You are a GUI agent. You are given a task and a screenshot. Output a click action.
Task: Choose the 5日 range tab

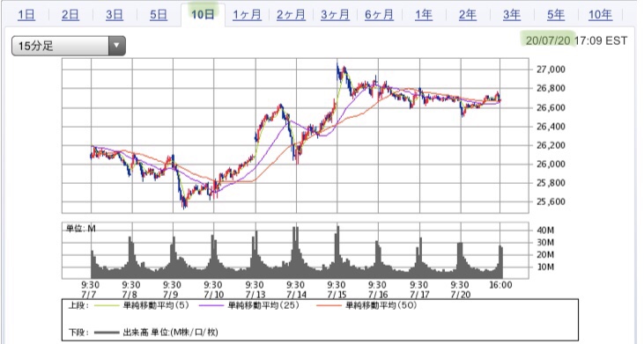(x=158, y=15)
